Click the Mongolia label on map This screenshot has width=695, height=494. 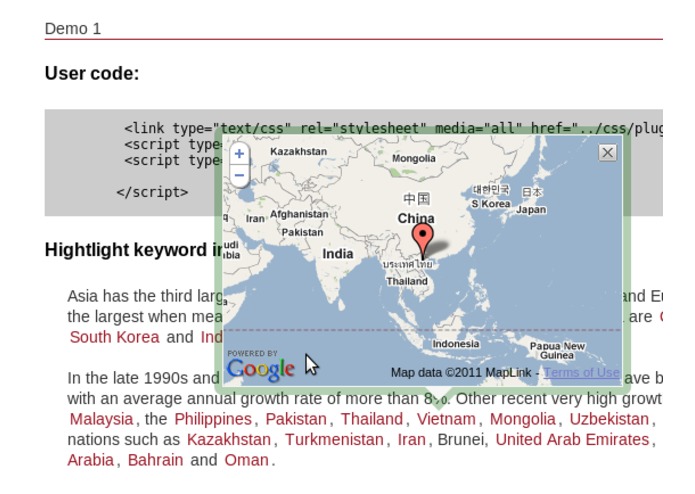click(x=414, y=159)
